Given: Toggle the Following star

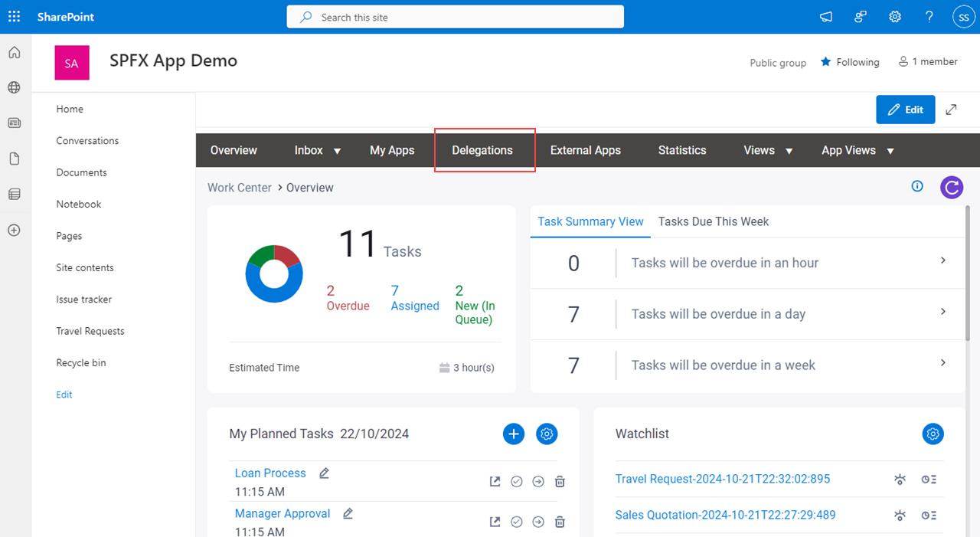Looking at the screenshot, I should pos(826,62).
